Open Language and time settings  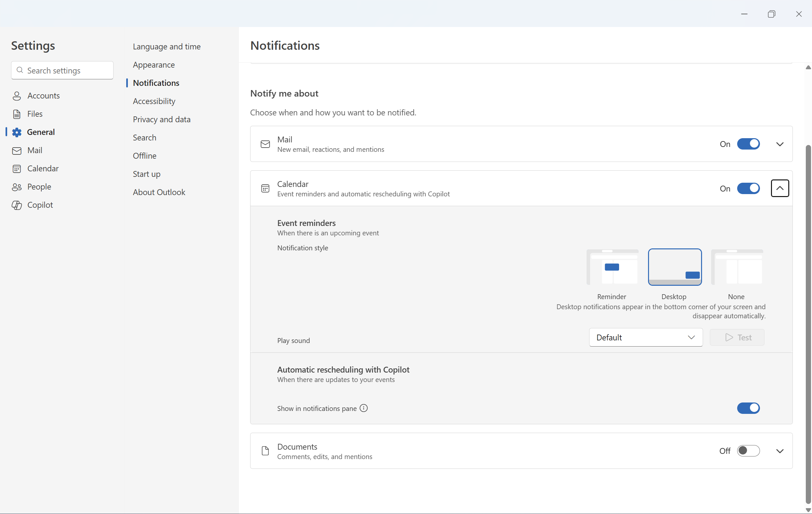tap(167, 46)
